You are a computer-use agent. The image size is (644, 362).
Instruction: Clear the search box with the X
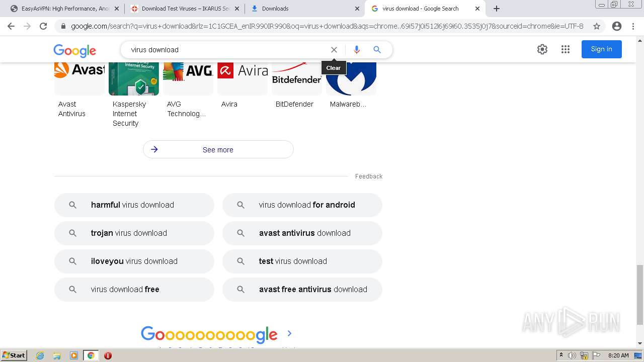click(x=334, y=50)
